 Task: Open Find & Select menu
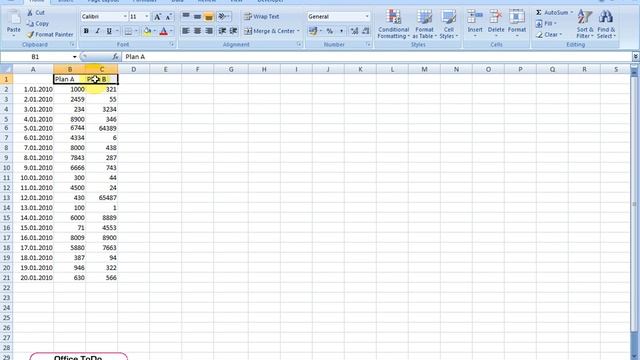point(606,24)
